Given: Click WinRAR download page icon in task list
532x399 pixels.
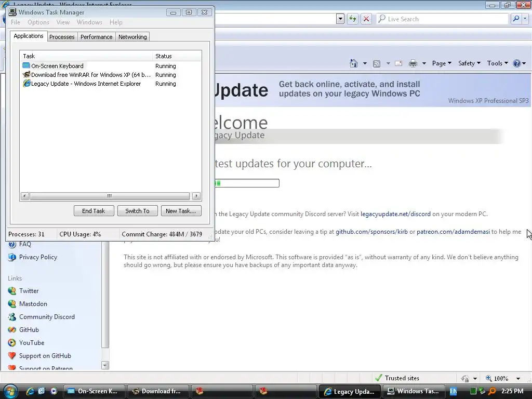Looking at the screenshot, I should point(26,75).
